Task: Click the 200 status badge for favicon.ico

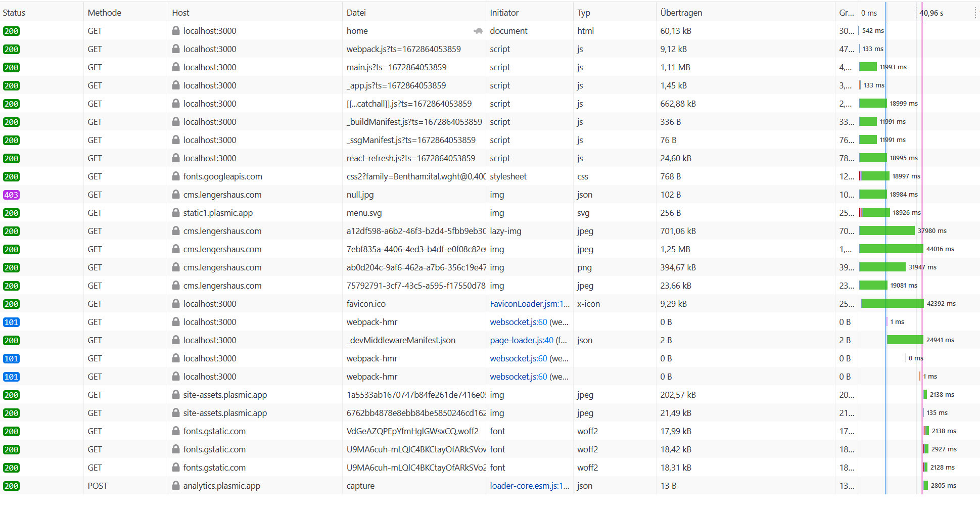Action: coord(11,304)
